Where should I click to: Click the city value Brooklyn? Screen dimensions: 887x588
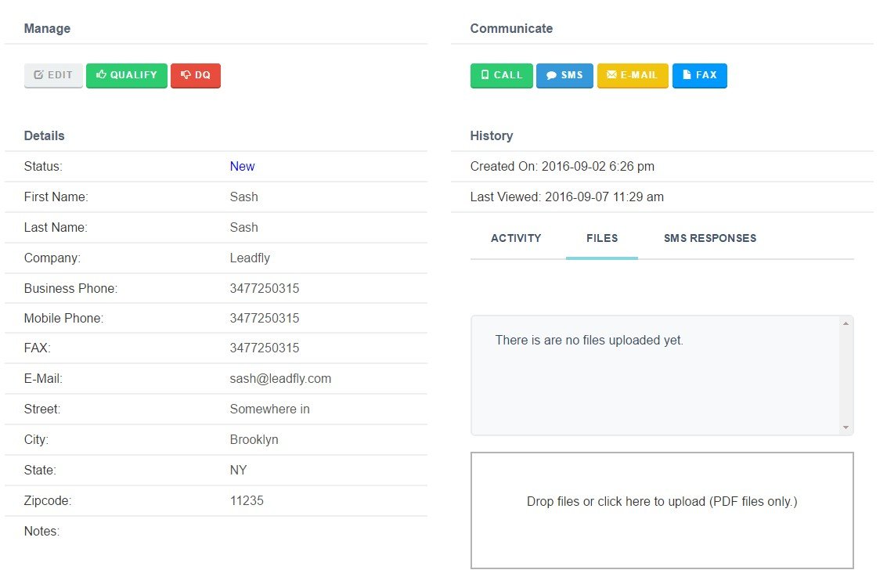coord(254,440)
